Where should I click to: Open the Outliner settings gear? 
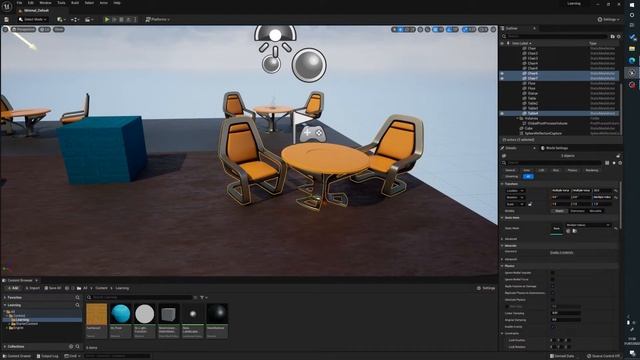point(619,36)
